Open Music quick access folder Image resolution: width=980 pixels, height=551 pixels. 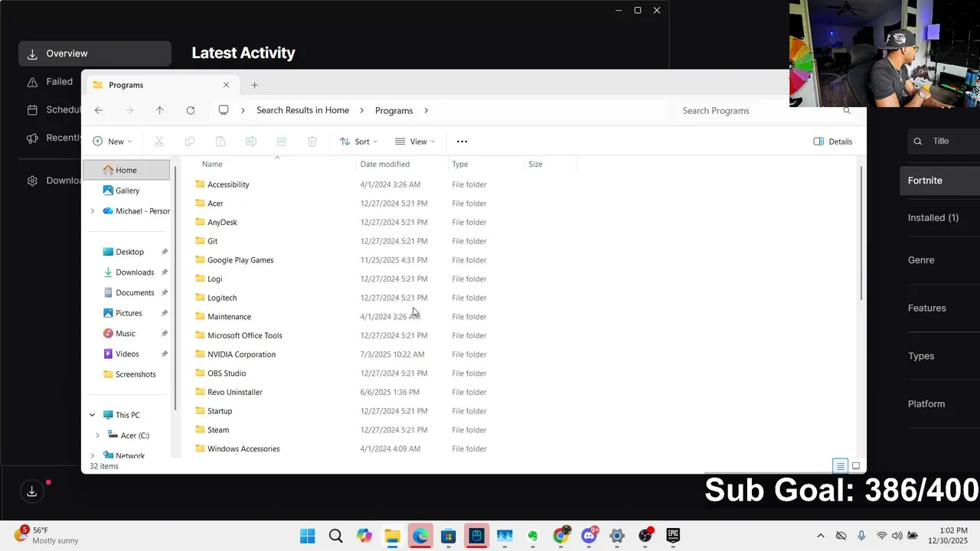pyautogui.click(x=126, y=334)
